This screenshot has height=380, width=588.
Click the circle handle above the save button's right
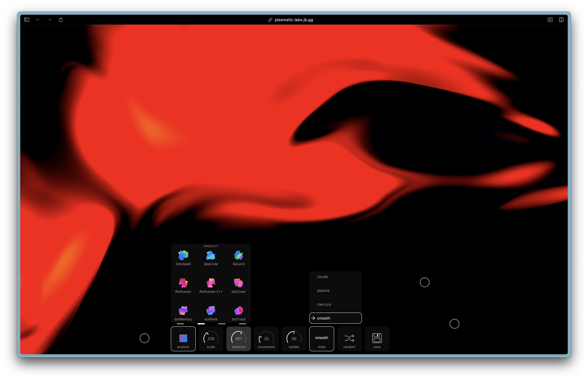pos(454,324)
